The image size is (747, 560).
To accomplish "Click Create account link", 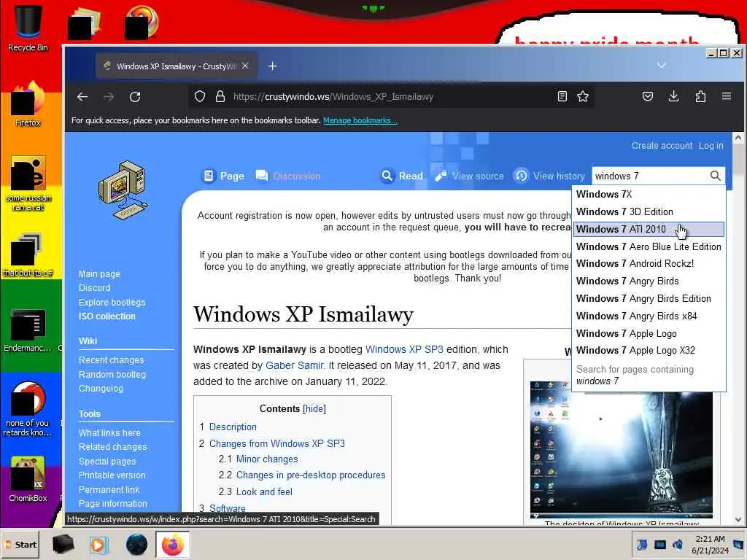I will pos(662,146).
